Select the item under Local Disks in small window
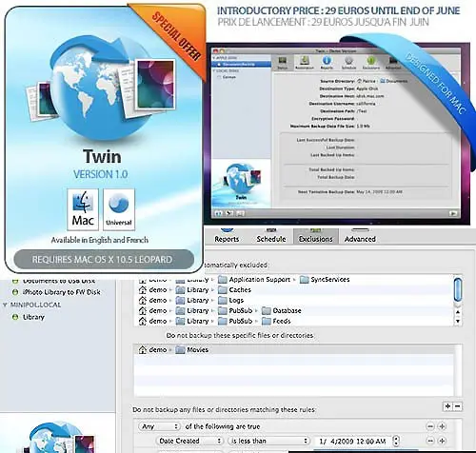This screenshot has width=476, height=453. [241, 77]
